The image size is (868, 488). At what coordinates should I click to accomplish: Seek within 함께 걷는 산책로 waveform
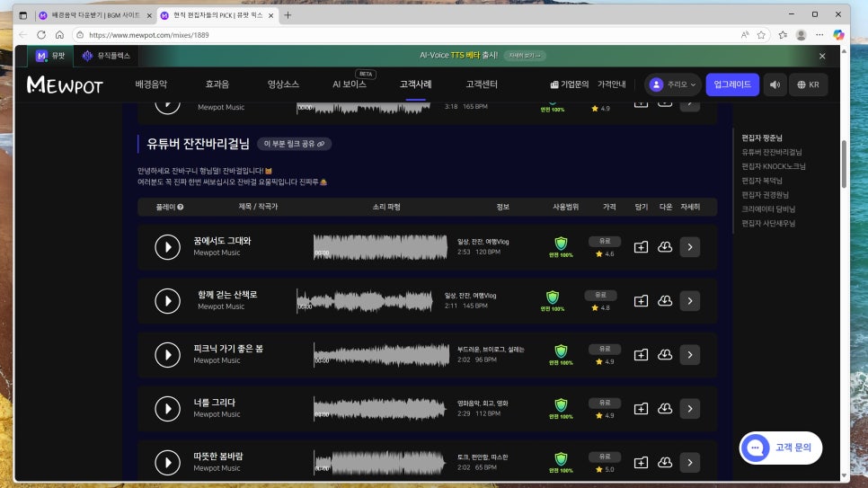click(365, 301)
